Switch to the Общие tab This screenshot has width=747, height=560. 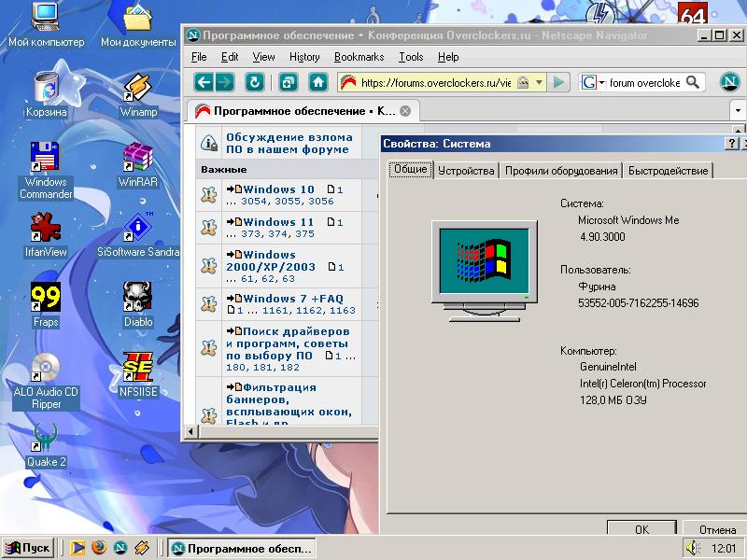411,169
